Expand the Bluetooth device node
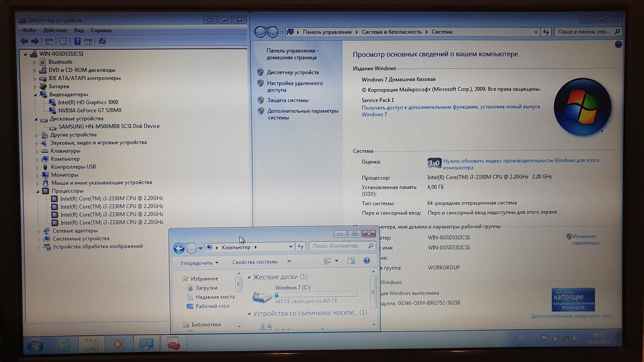 pos(35,62)
